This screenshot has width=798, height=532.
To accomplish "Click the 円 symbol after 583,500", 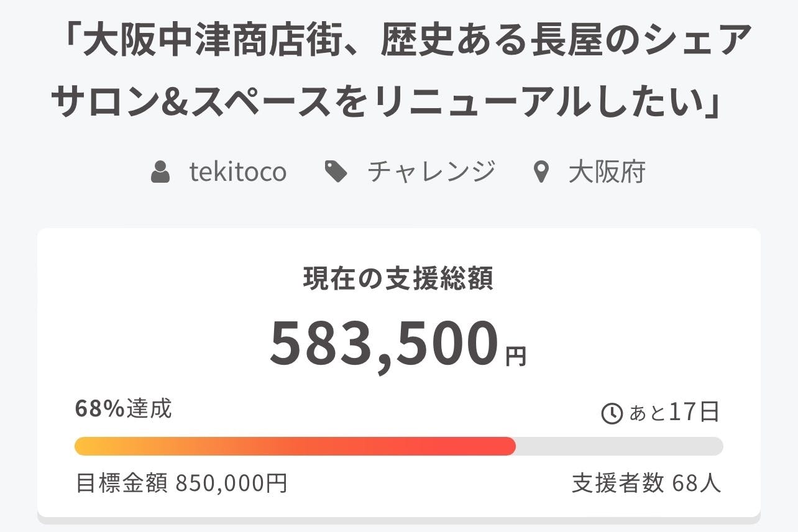I will point(516,357).
